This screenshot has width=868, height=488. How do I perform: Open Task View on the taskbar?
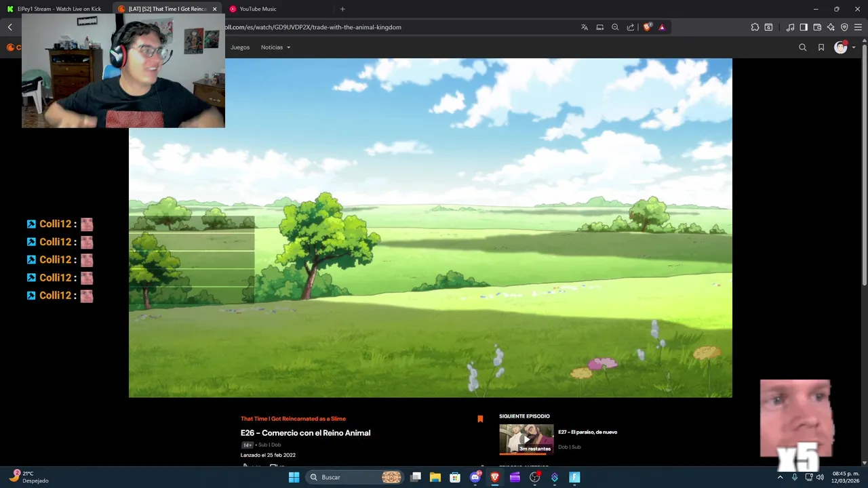[x=416, y=477]
